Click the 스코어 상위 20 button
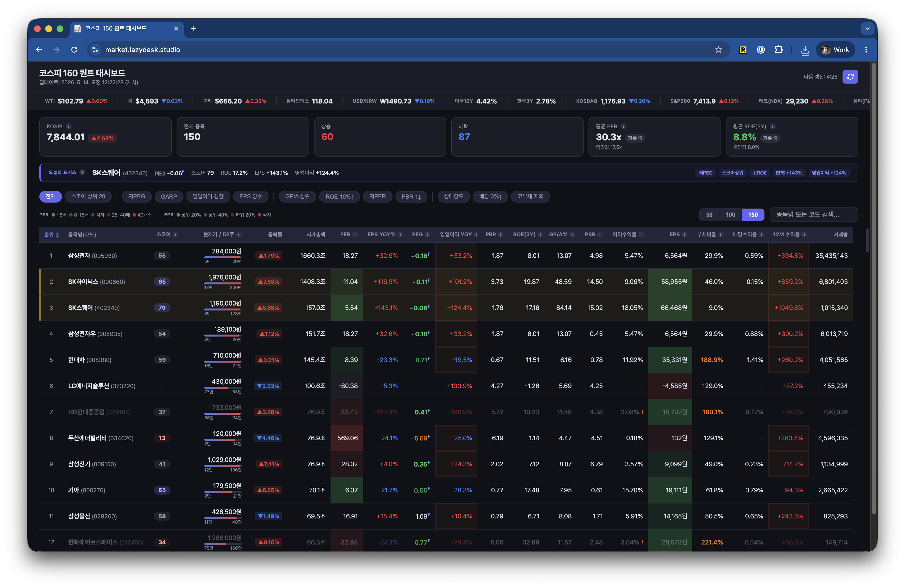Screen dimensions: 905x588 88,196
